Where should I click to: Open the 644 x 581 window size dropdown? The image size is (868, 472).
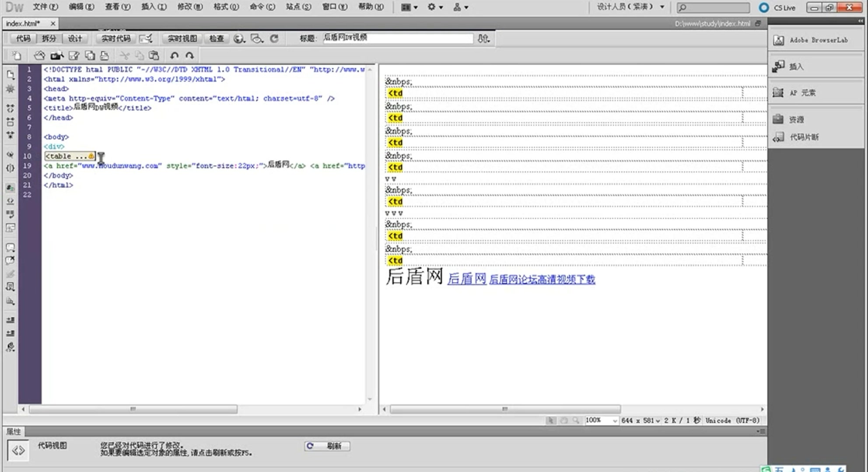[x=640, y=420]
